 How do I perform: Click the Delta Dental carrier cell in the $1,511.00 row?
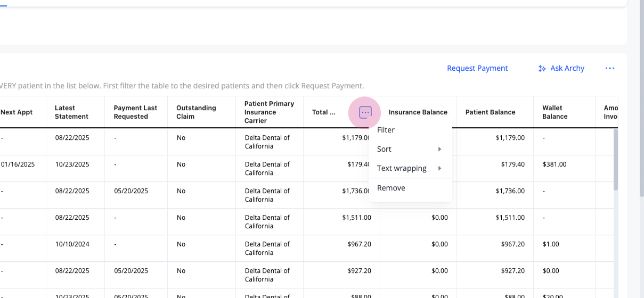pos(267,222)
